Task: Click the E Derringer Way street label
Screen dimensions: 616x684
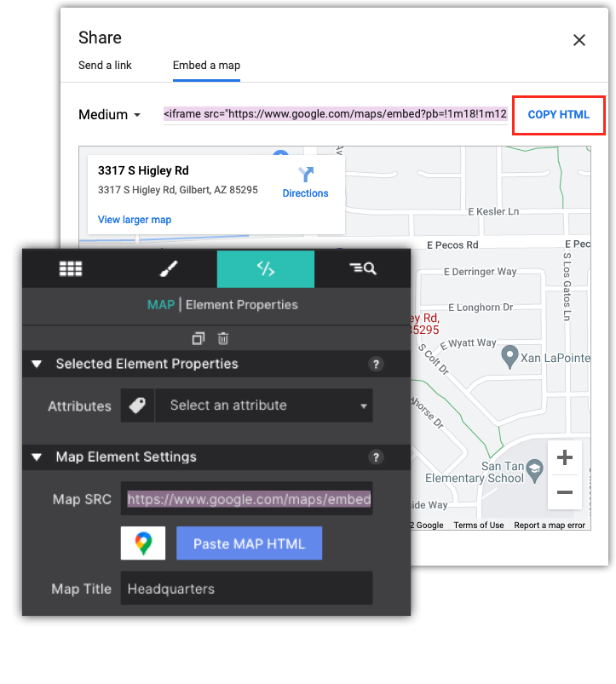Action: [480, 272]
